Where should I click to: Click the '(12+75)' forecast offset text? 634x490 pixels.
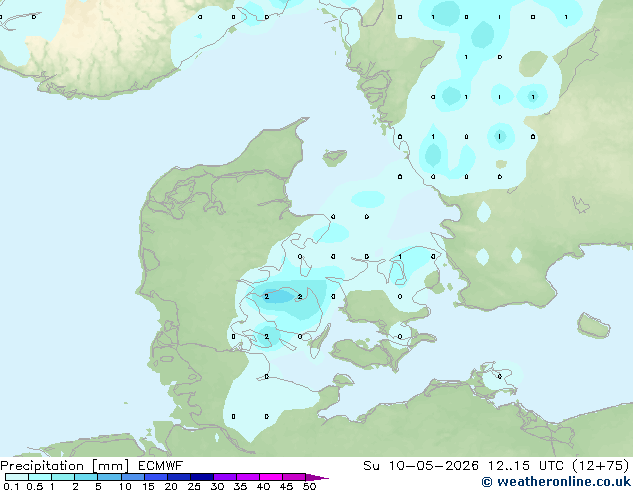pyautogui.click(x=601, y=466)
